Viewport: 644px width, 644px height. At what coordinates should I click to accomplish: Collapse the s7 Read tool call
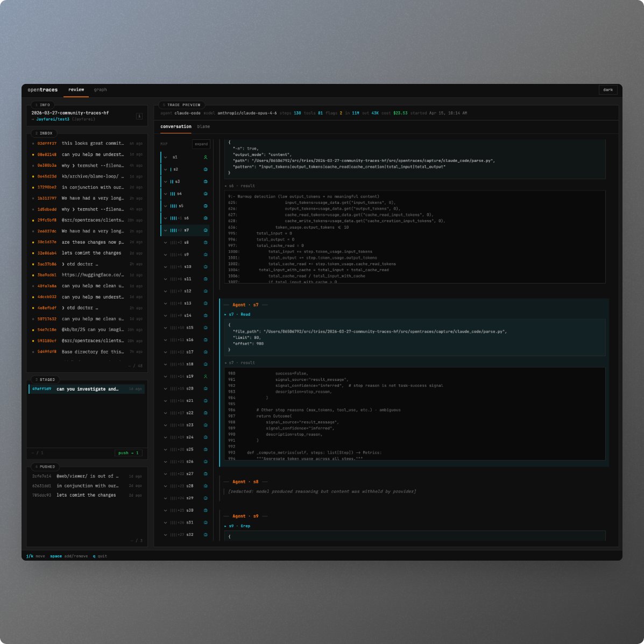point(237,315)
